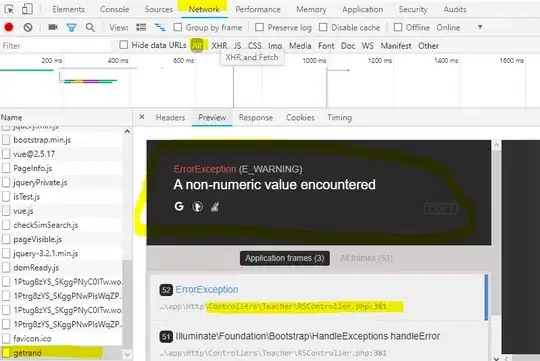Screen dimensions: 540x361
Task: Select the bootstrap.min.js request
Action: click(x=61, y=140)
